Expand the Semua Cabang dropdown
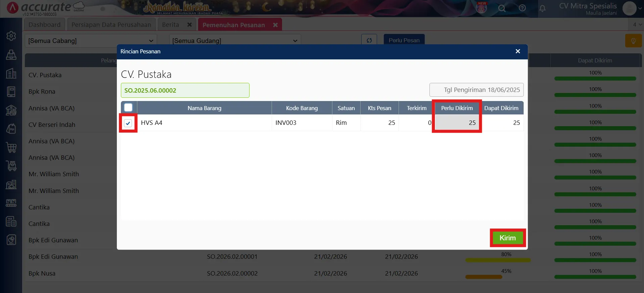Screen dimensions: 644x293 click(91, 41)
